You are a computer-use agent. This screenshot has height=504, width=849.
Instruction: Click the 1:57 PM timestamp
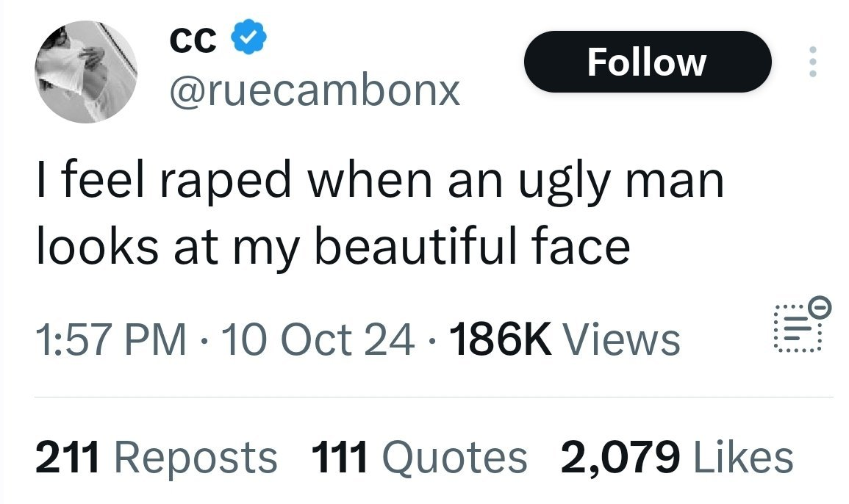pos(110,340)
